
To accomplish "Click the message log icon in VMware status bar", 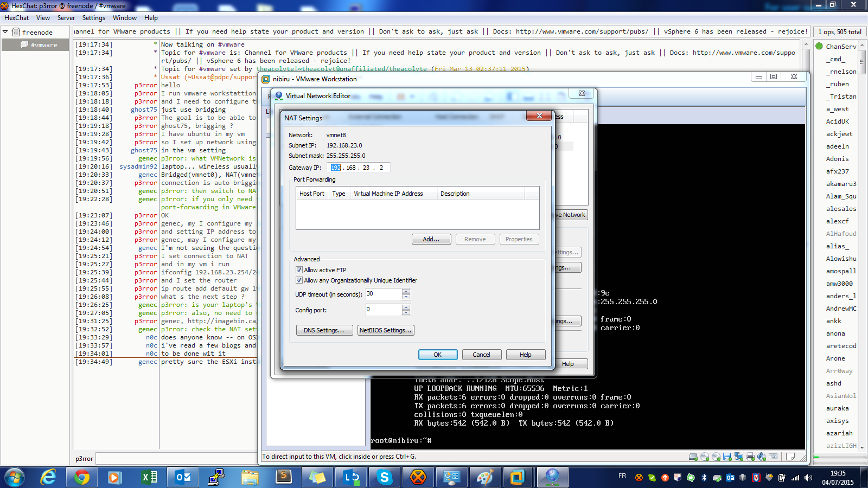I will click(x=790, y=457).
